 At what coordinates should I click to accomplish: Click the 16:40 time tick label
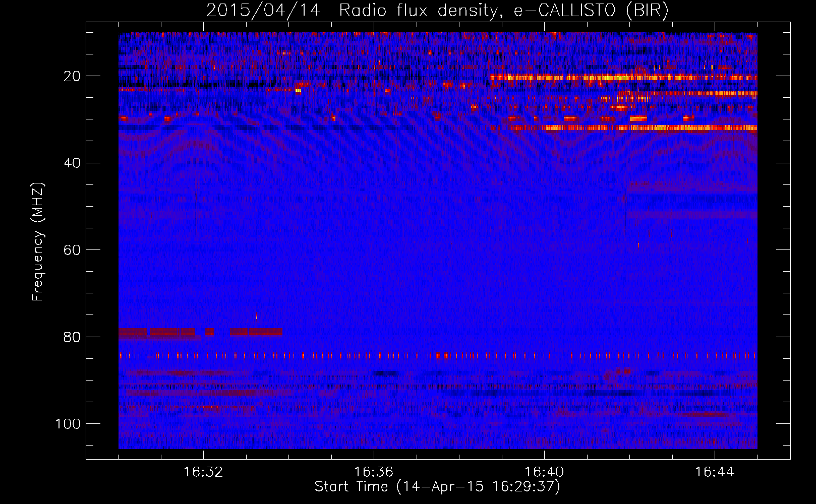[x=544, y=472]
